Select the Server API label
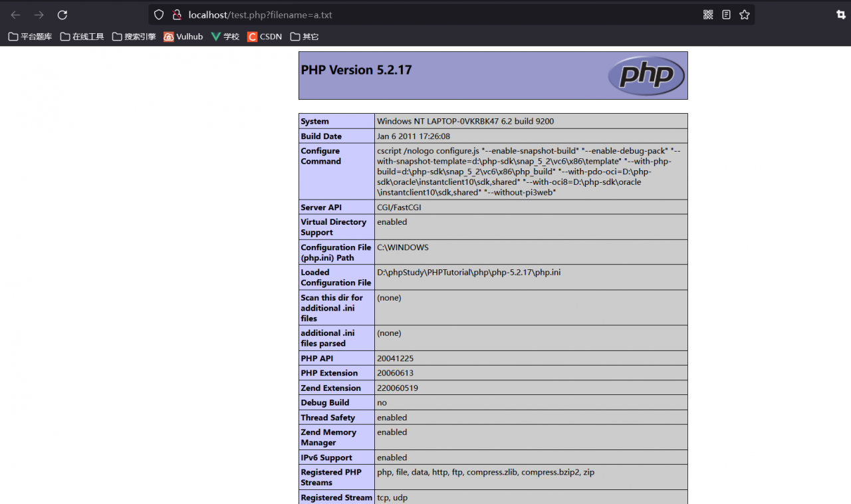The height and width of the screenshot is (504, 851). coord(321,207)
